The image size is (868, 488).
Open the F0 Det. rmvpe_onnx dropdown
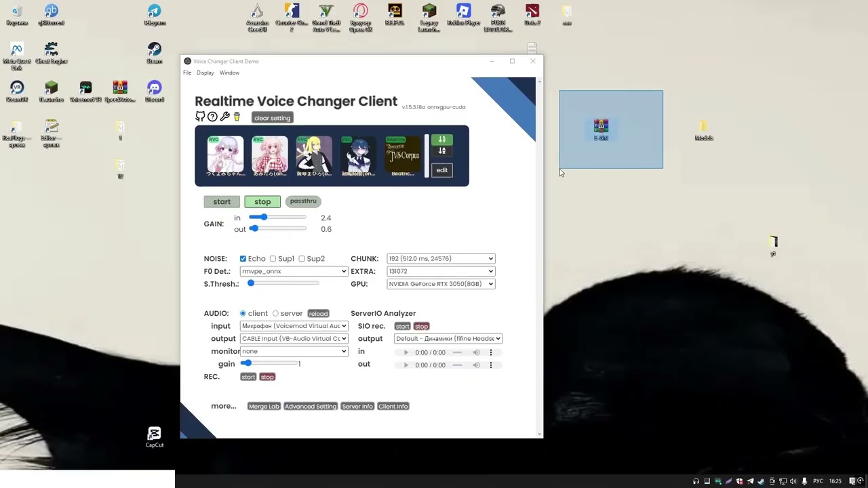(294, 271)
